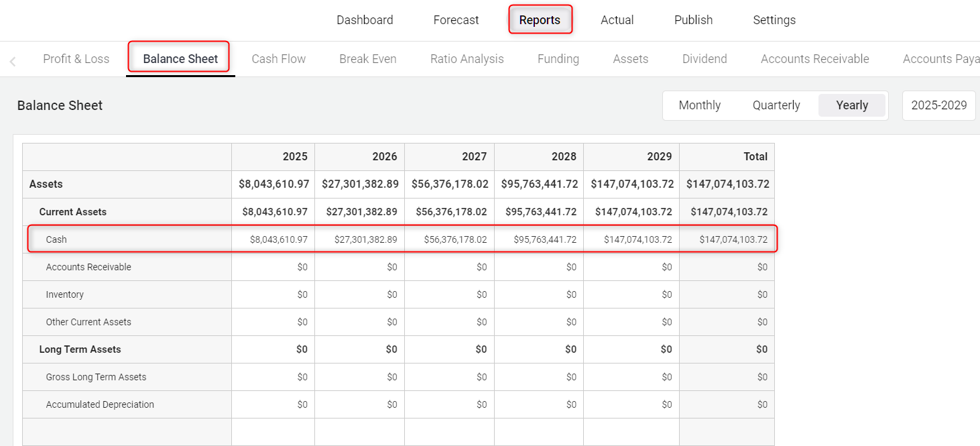Image resolution: width=980 pixels, height=446 pixels.
Task: Switch to the Actual section
Action: pos(617,20)
